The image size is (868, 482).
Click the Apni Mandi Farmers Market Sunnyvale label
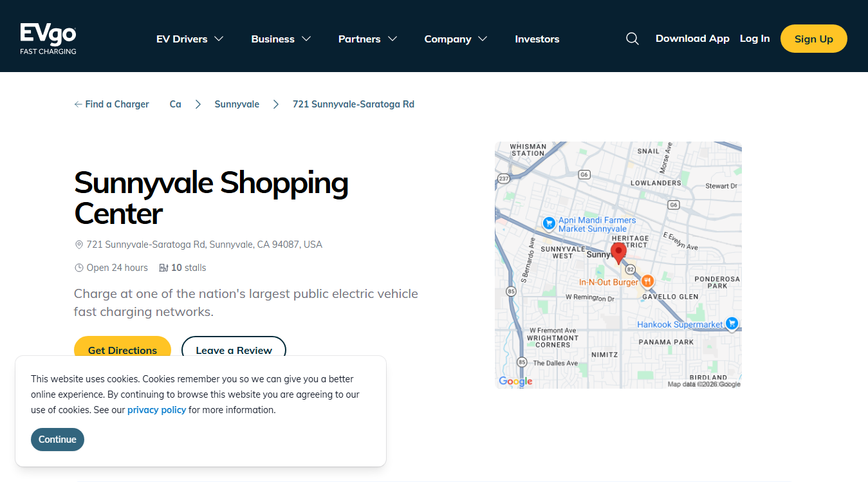pos(597,224)
